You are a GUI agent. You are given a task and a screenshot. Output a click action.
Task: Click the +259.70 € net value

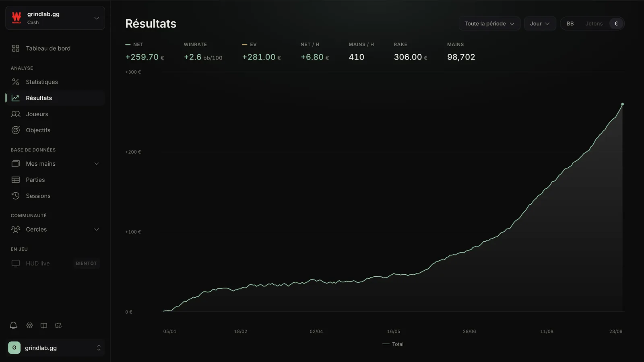tap(144, 57)
